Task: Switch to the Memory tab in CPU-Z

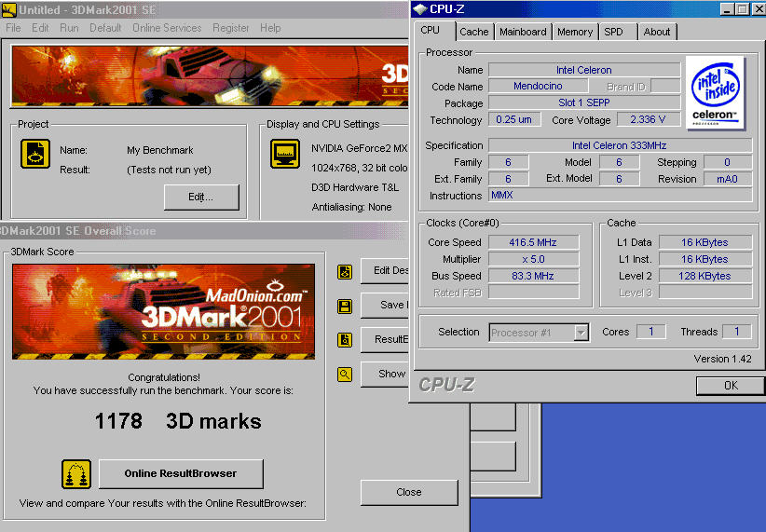Action: click(574, 32)
